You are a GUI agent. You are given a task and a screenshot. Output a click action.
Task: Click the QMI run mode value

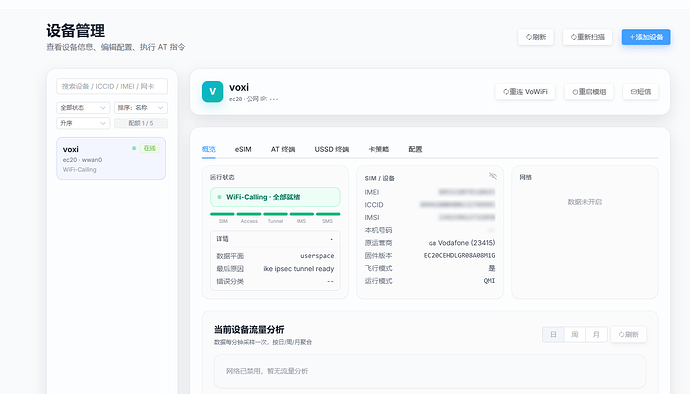[489, 281]
